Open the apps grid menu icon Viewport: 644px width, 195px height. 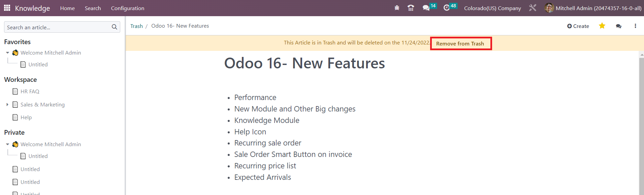coord(7,8)
